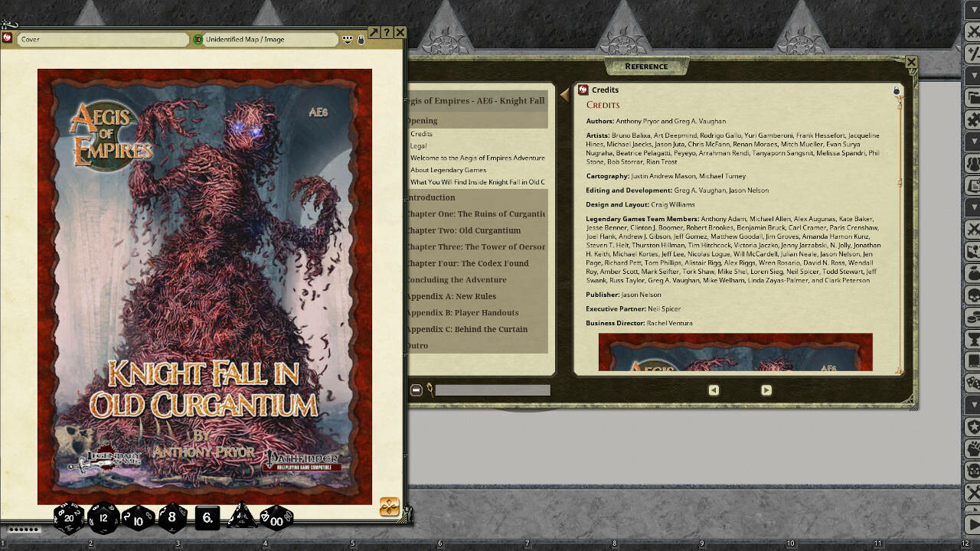The image size is (980, 551).
Task: Expand the Appendix A: New Rules section
Action: pyautogui.click(x=451, y=296)
